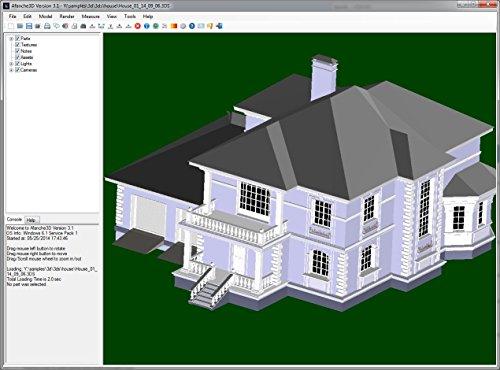Open the View menu

pyautogui.click(x=112, y=16)
